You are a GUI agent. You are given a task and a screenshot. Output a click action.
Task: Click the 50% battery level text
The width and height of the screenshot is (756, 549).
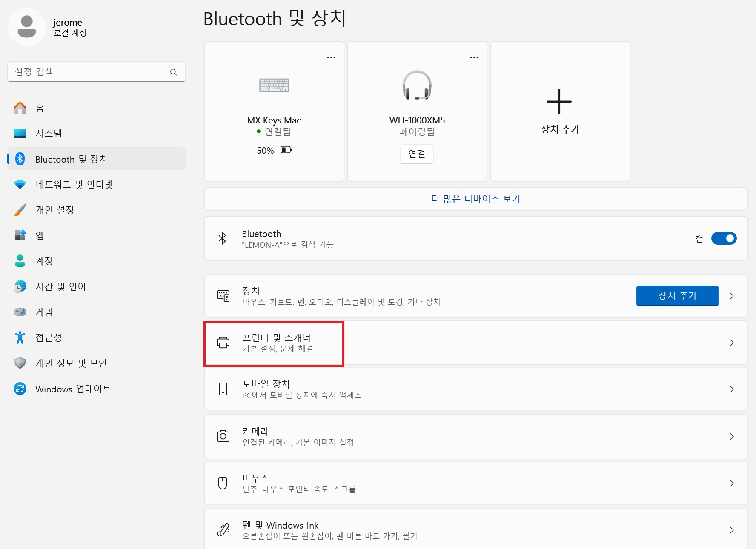point(265,150)
